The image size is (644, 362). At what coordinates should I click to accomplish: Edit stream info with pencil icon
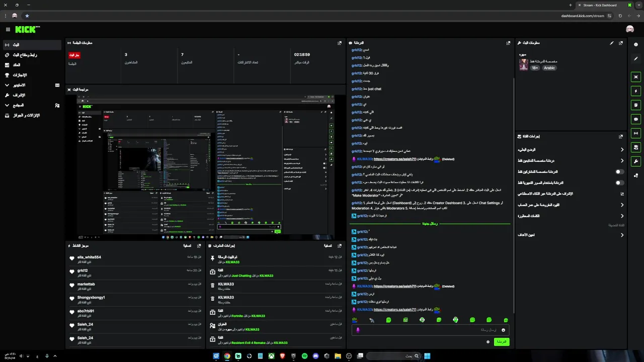tap(612, 43)
